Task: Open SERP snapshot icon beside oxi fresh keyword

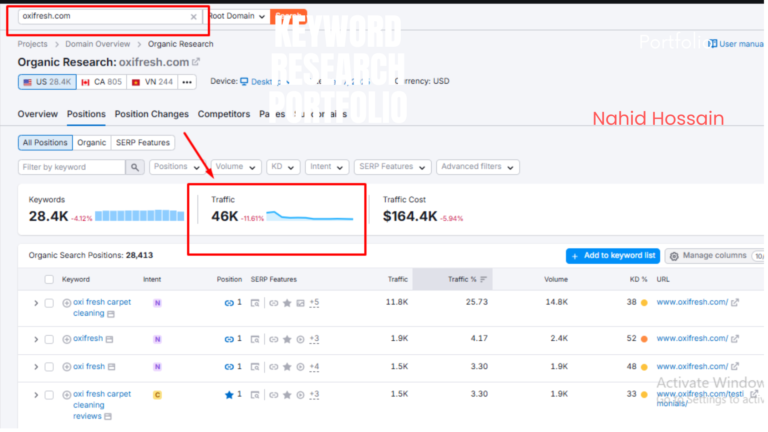Action: [112, 367]
